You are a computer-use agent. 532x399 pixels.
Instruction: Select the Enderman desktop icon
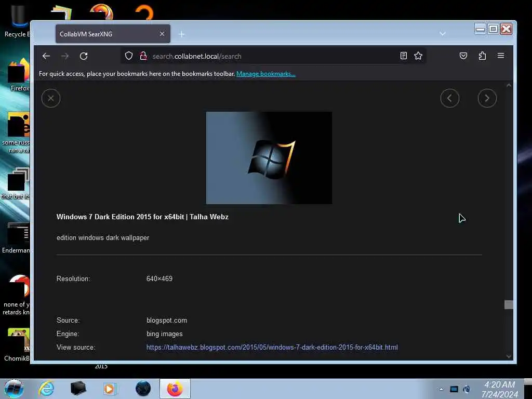pos(16,237)
